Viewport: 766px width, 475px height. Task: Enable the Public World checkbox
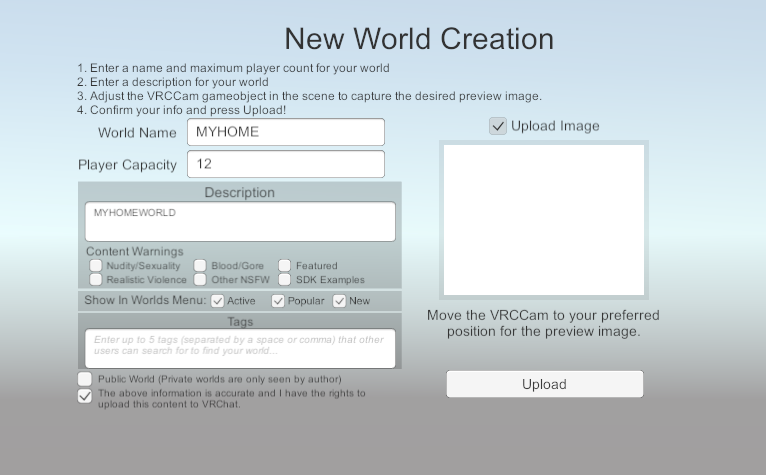[85, 379]
